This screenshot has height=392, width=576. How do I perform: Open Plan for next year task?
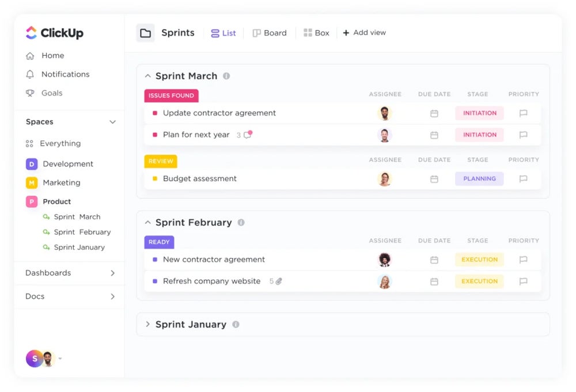(196, 135)
